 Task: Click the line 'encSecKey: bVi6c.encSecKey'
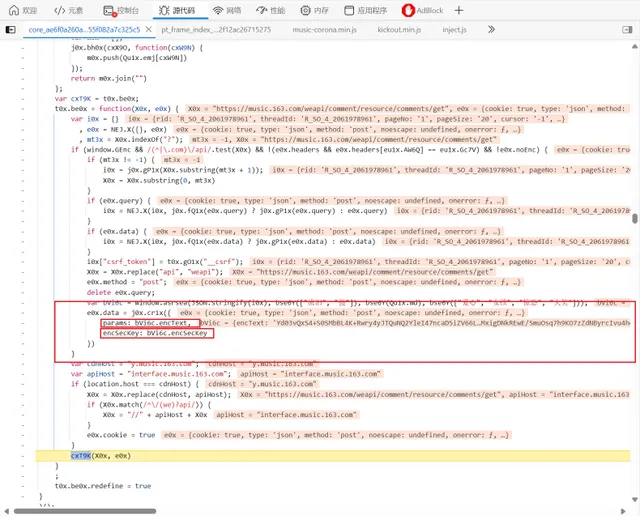pyautogui.click(x=155, y=333)
